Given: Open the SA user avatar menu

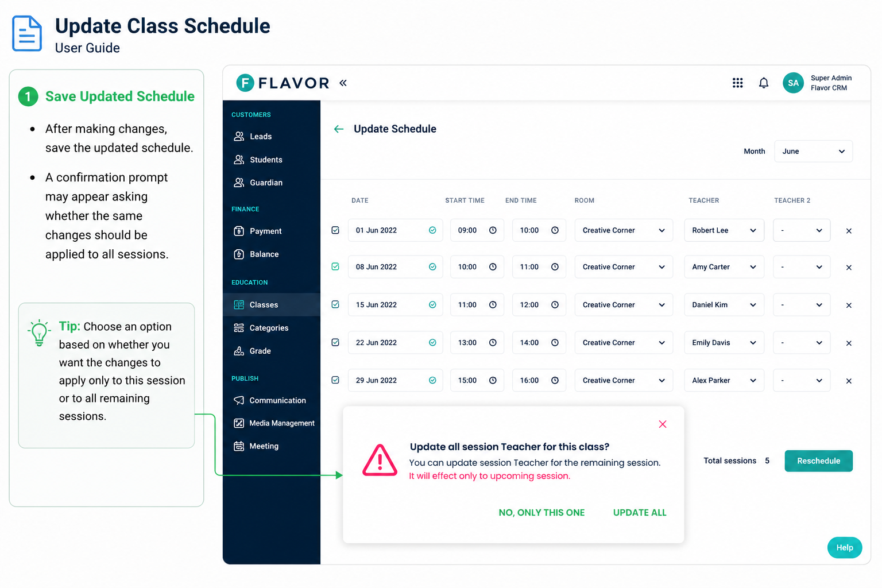Looking at the screenshot, I should [x=793, y=83].
